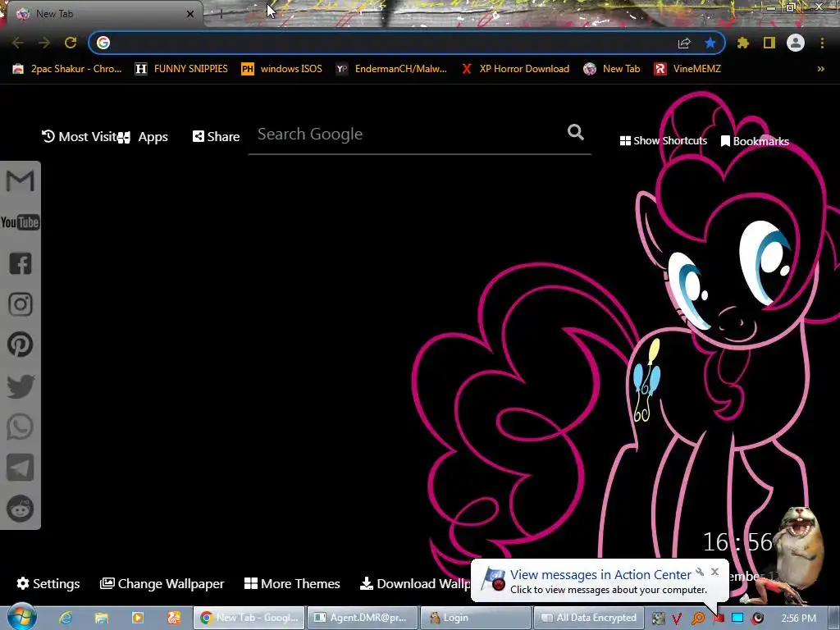Screen dimensions: 840x630
Task: Open Gmail from the left sidebar
Action: [20, 181]
